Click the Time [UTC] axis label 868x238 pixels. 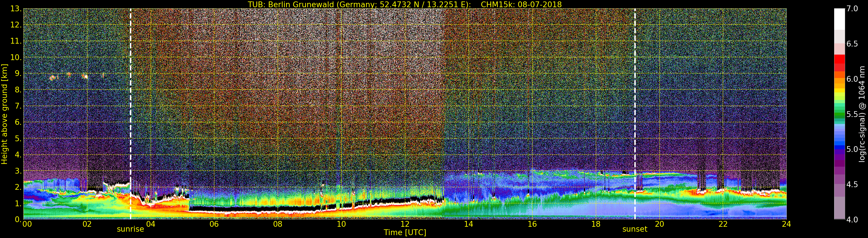(x=405, y=233)
